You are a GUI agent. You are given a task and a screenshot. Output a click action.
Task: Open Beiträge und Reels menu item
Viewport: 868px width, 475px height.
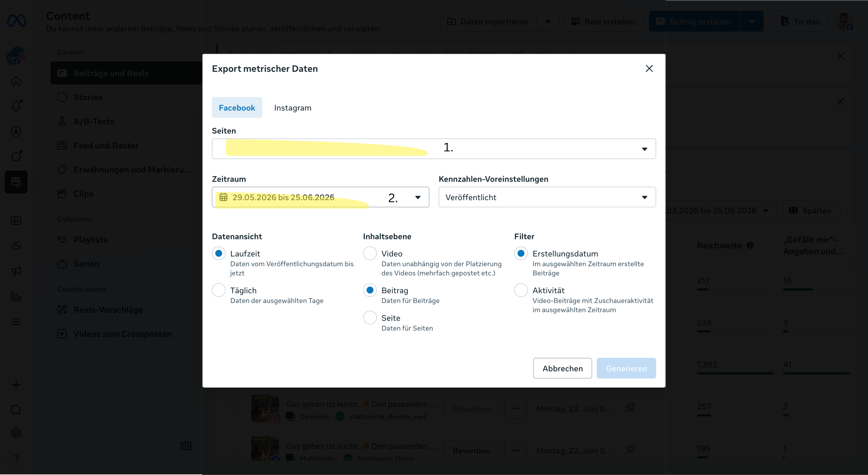pyautogui.click(x=126, y=73)
